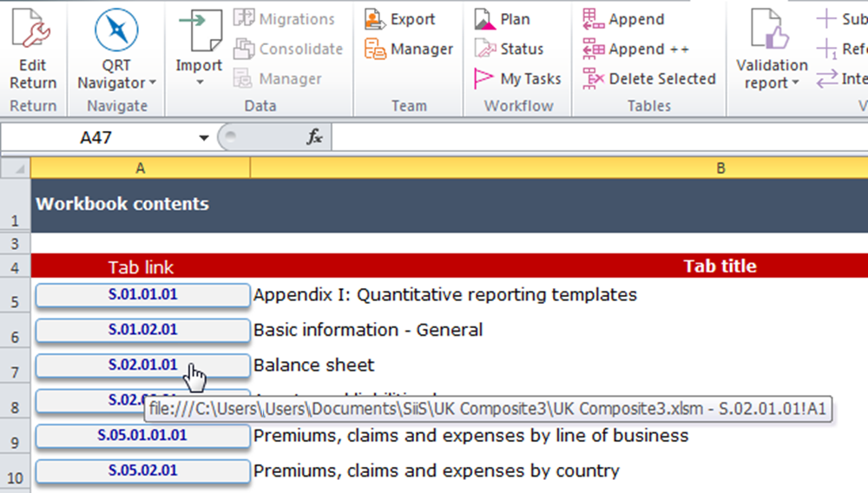Click into the formula bar field
868x493 pixels.
point(600,137)
